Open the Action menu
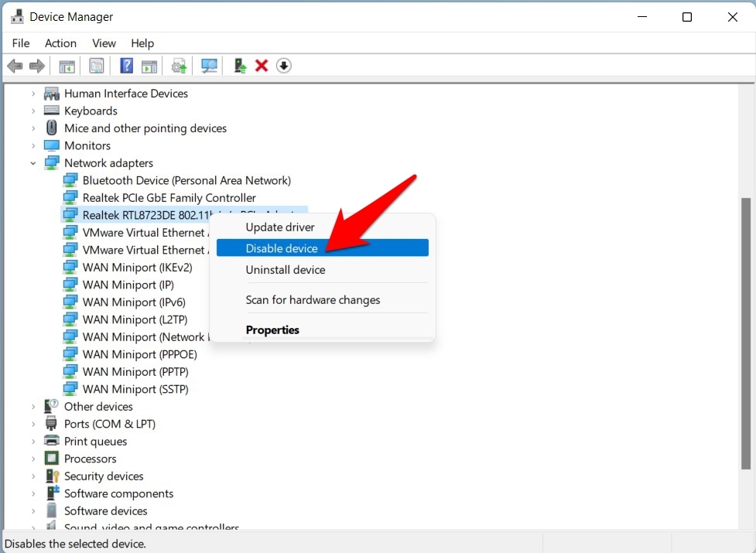The width and height of the screenshot is (756, 553). [60, 43]
